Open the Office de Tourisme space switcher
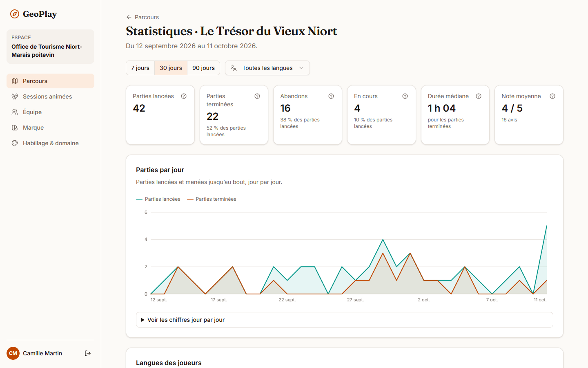The image size is (588, 368). (x=50, y=47)
